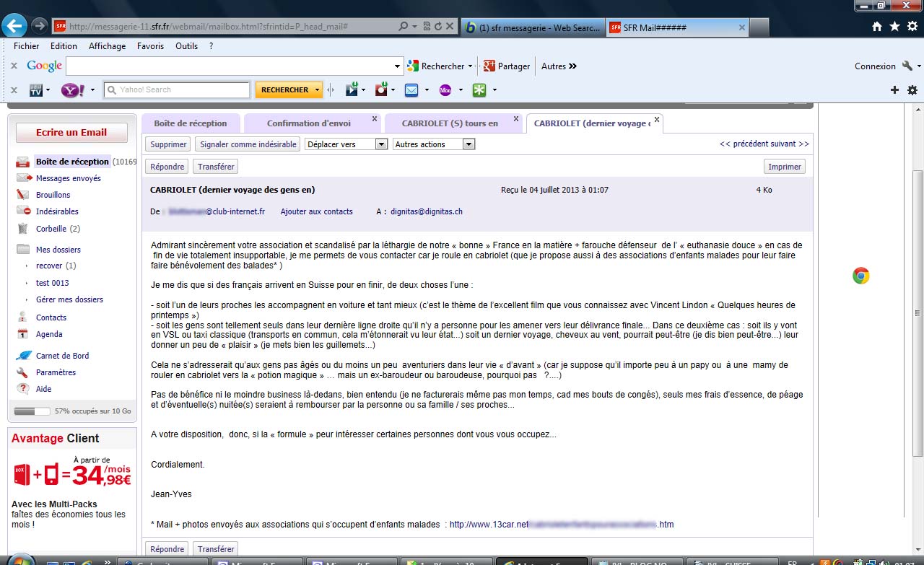Click the mail envelope icon in Yahoo toolbar

411,90
